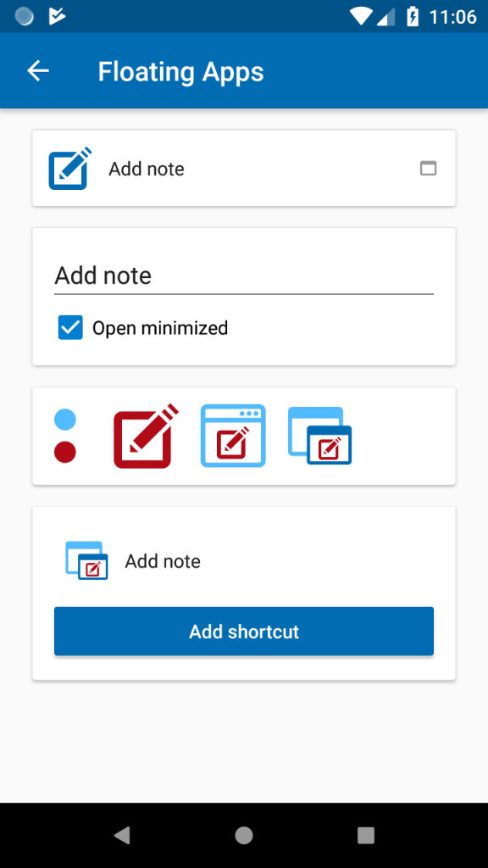Select the stacked windows note icon
The width and height of the screenshot is (488, 868).
click(320, 436)
